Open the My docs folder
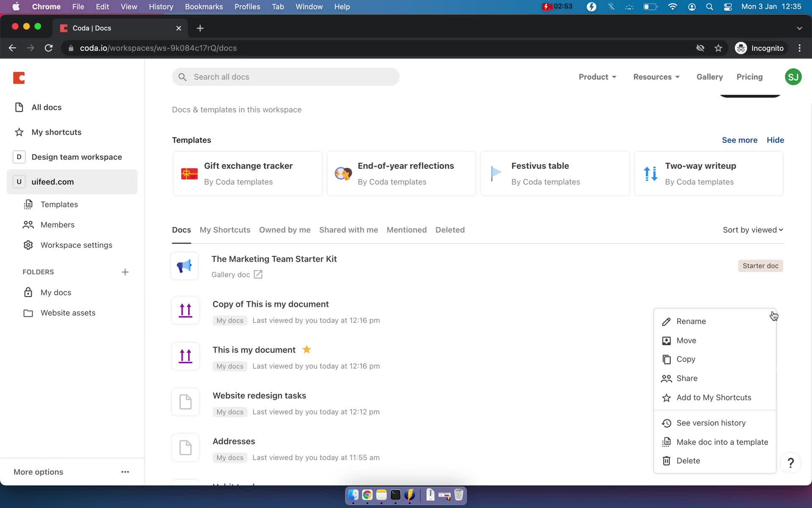 tap(56, 293)
